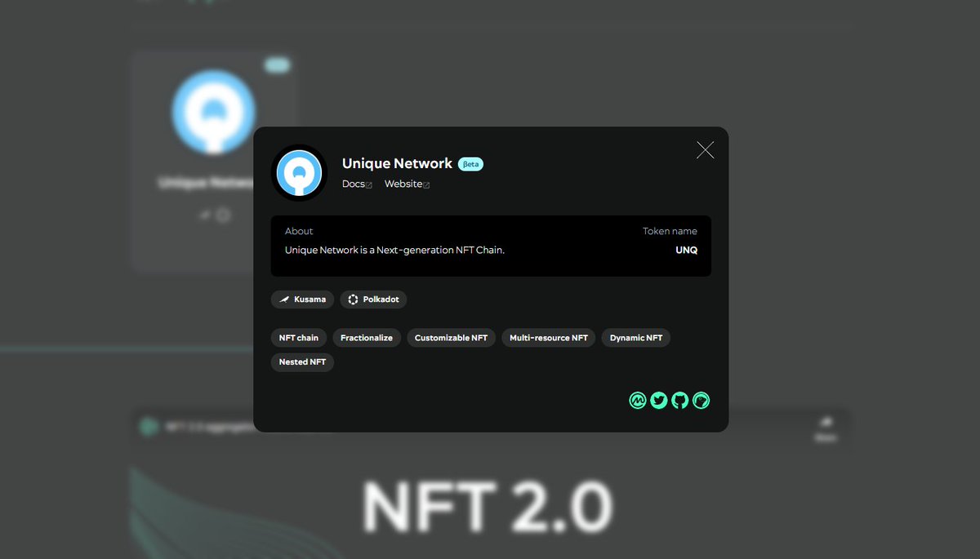Click the Next-generation NFT Chain description

point(394,251)
